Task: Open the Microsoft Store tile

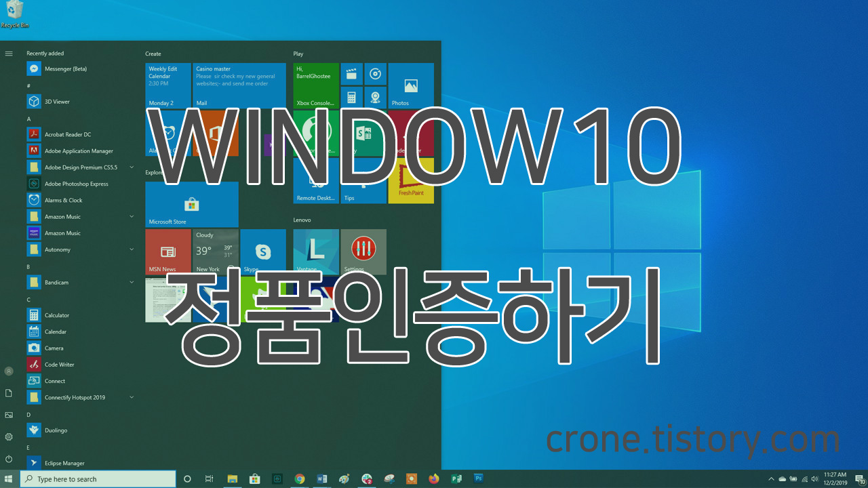Action: [192, 204]
